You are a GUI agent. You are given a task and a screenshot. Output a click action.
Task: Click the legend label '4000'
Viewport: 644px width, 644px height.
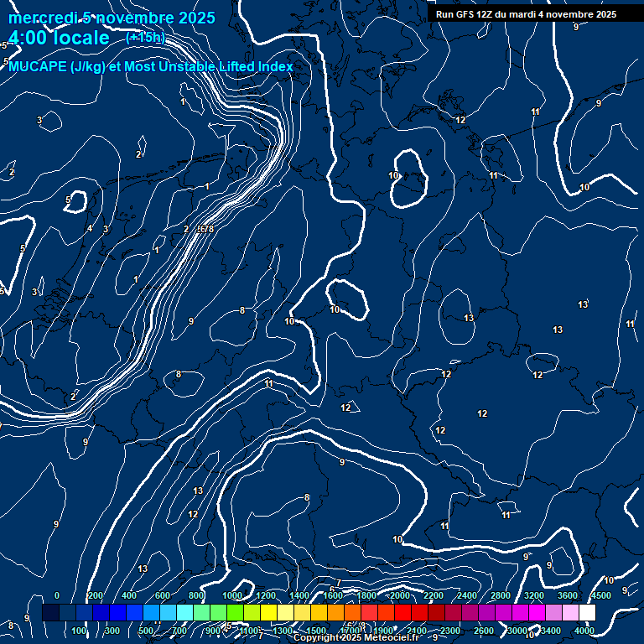(584, 631)
